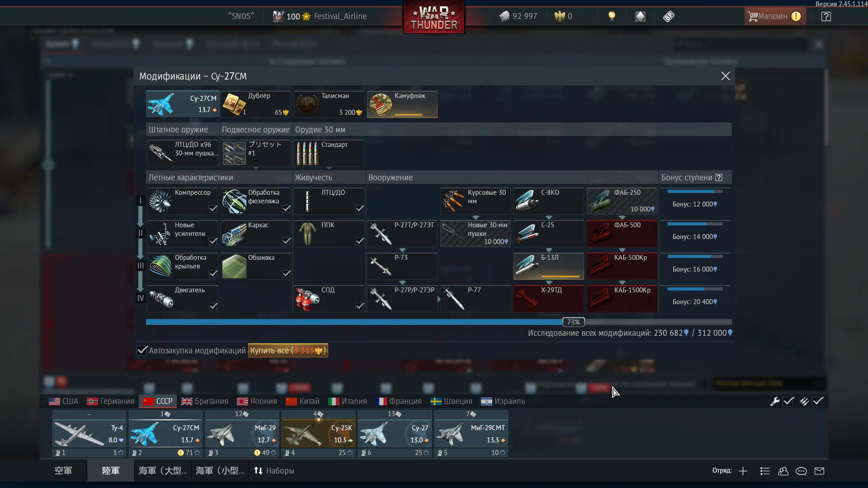
Task: Expand the Стандарт 30 mm belt dropdown
Action: click(329, 153)
